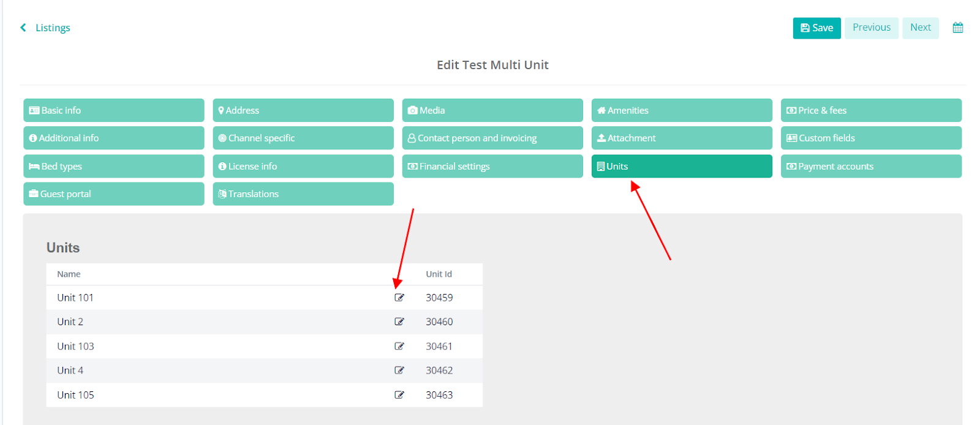980x425 pixels.
Task: Open the Price & fees tab
Action: pyautogui.click(x=870, y=110)
